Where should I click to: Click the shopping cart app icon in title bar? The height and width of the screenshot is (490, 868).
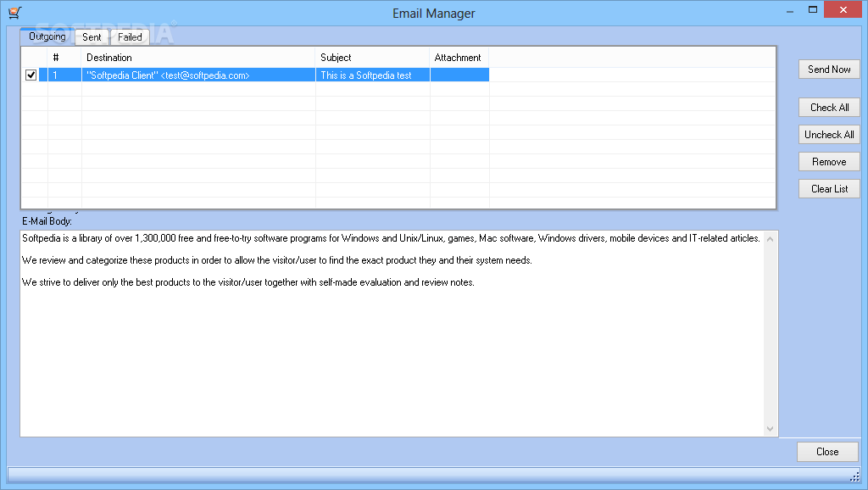click(x=15, y=12)
